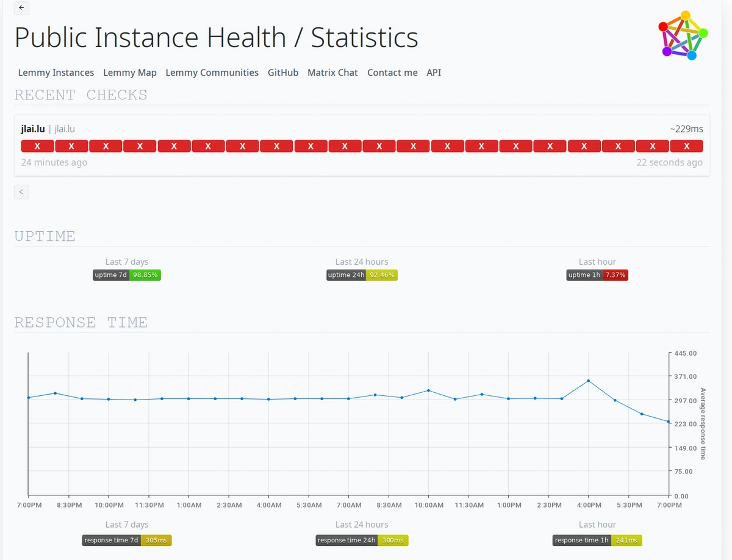The width and height of the screenshot is (732, 560).
Task: Click the response time 1h 241ms badge
Action: click(597, 540)
